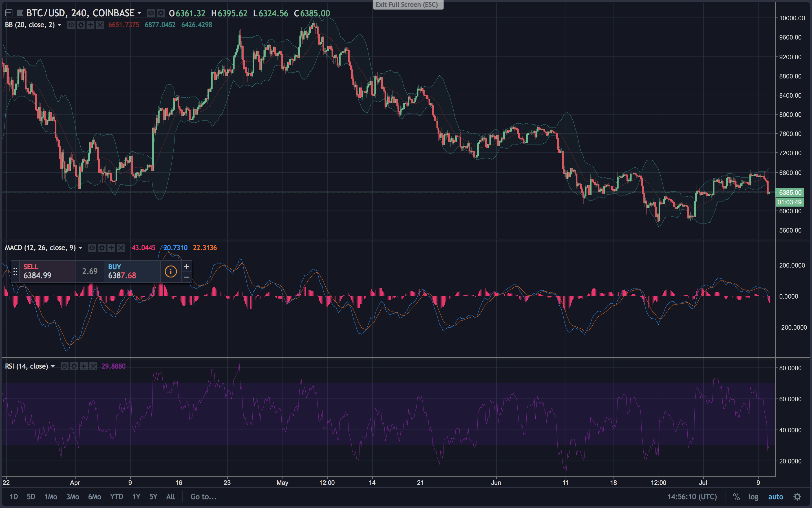Open the MACD indicator settings gear
This screenshot has height=508, width=812.
click(x=102, y=248)
